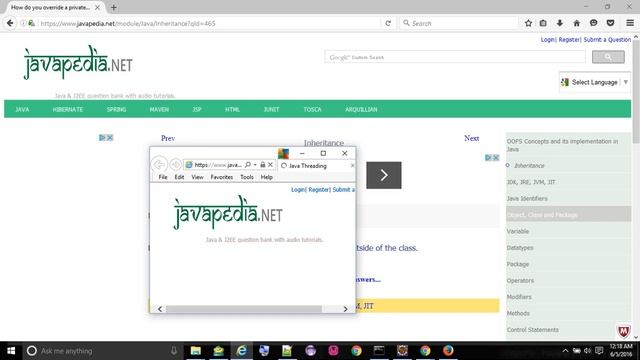Open View menu in Internet Explorer

click(x=198, y=177)
